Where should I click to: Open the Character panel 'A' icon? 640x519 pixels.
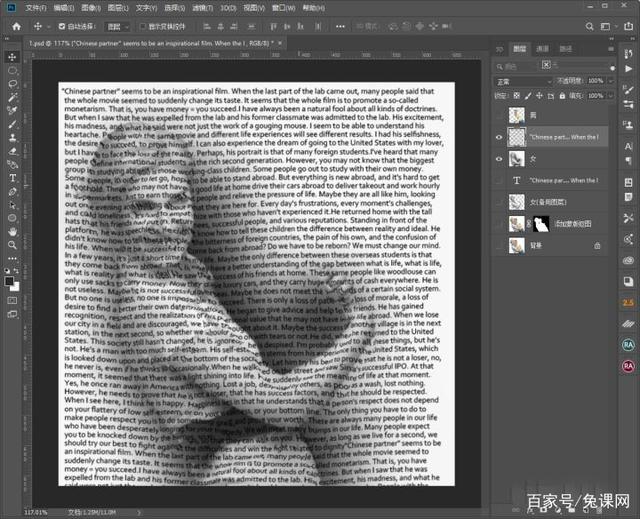pyautogui.click(x=628, y=146)
